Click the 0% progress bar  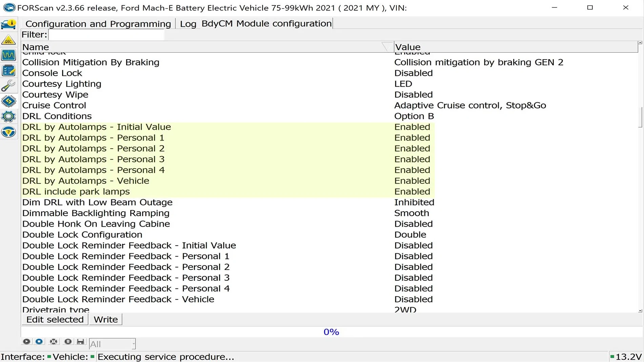[x=331, y=332]
